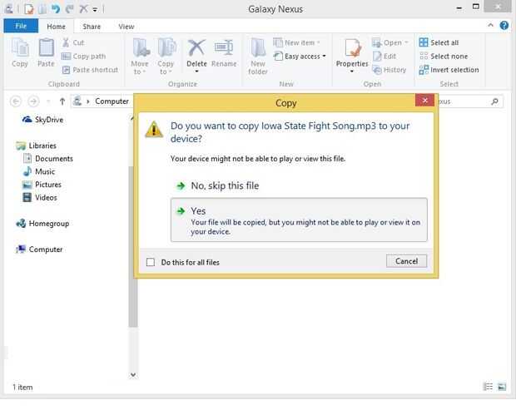Open the Videos library

(x=40, y=197)
